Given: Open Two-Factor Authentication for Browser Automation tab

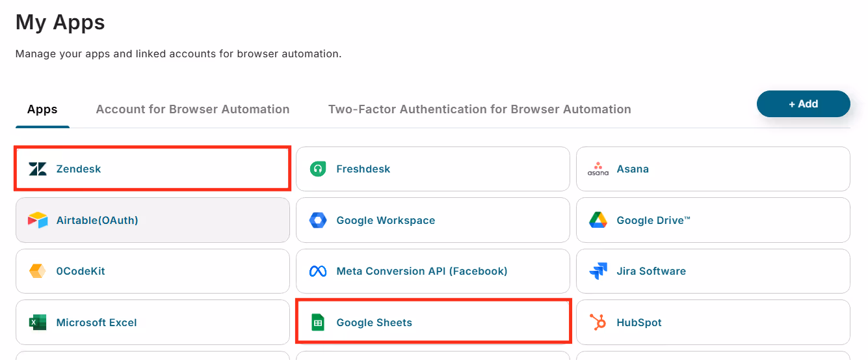Looking at the screenshot, I should 480,109.
